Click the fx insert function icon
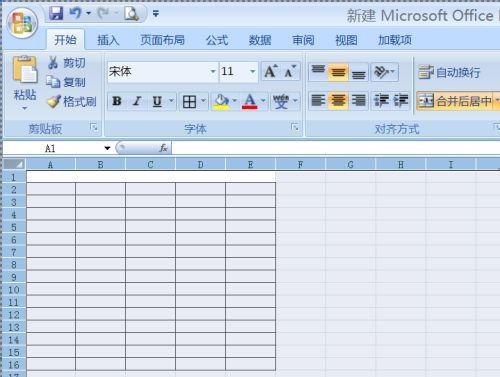 coord(163,148)
